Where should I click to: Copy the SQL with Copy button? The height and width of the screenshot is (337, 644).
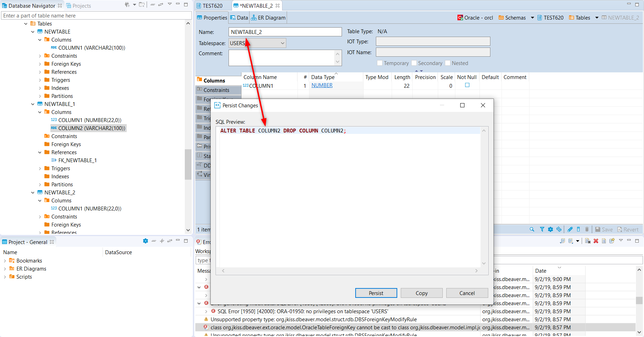point(421,293)
